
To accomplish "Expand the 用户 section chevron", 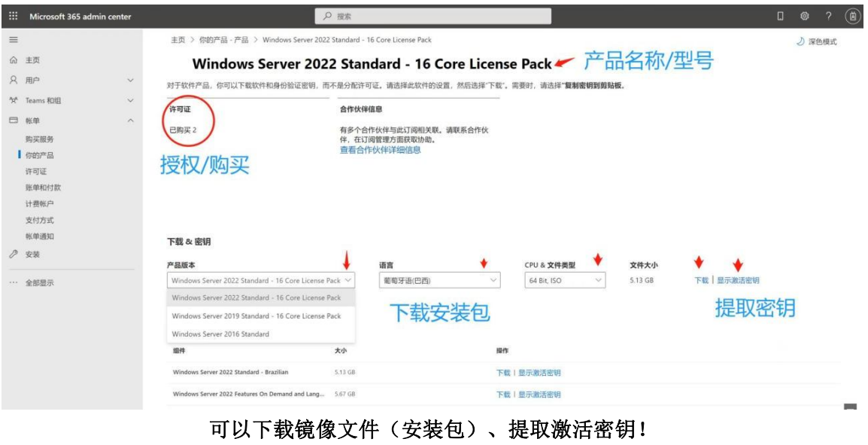I will click(131, 81).
